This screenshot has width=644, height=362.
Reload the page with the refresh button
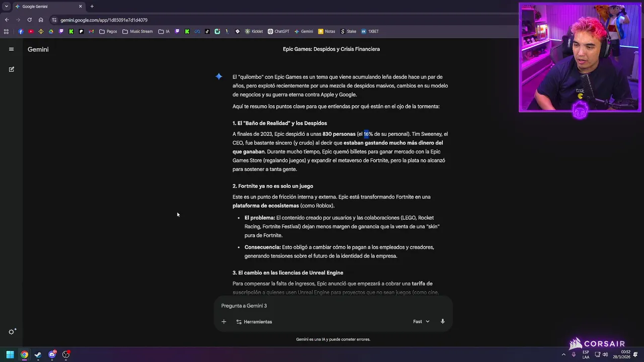(x=29, y=20)
